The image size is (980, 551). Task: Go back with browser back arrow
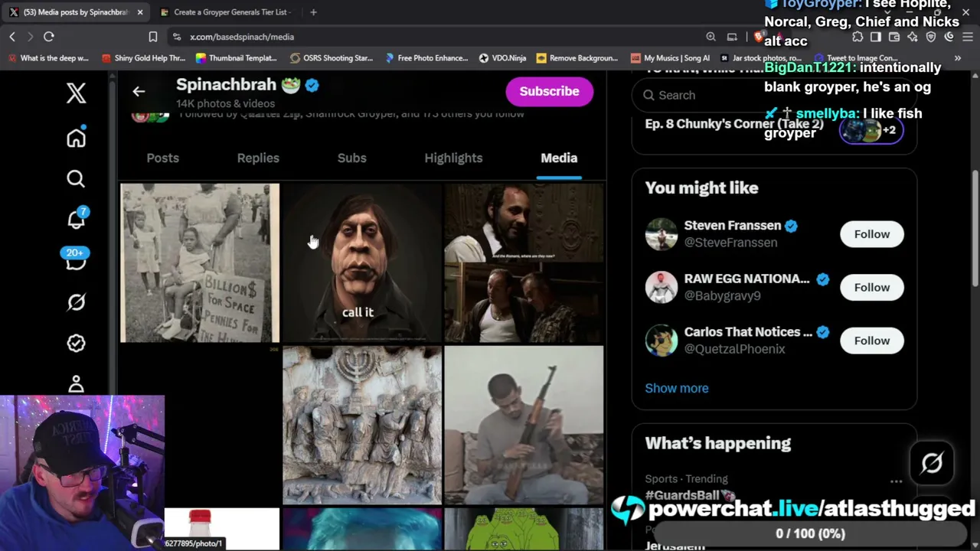12,37
